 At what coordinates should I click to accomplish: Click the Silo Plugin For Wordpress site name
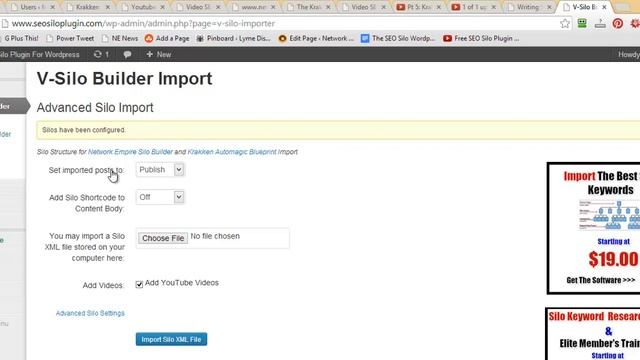pos(40,54)
